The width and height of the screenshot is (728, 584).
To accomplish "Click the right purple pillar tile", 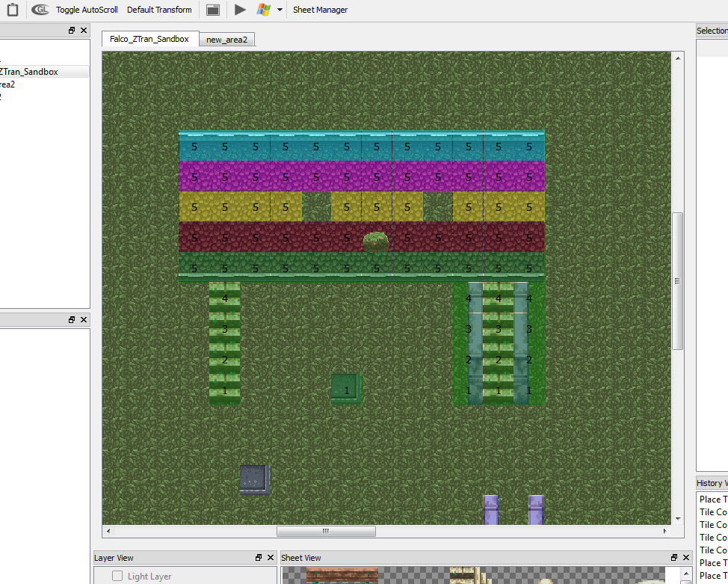I will click(536, 510).
